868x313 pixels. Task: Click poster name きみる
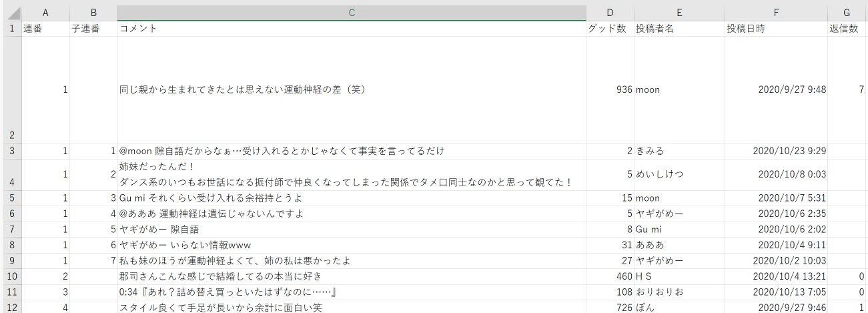[679, 151]
